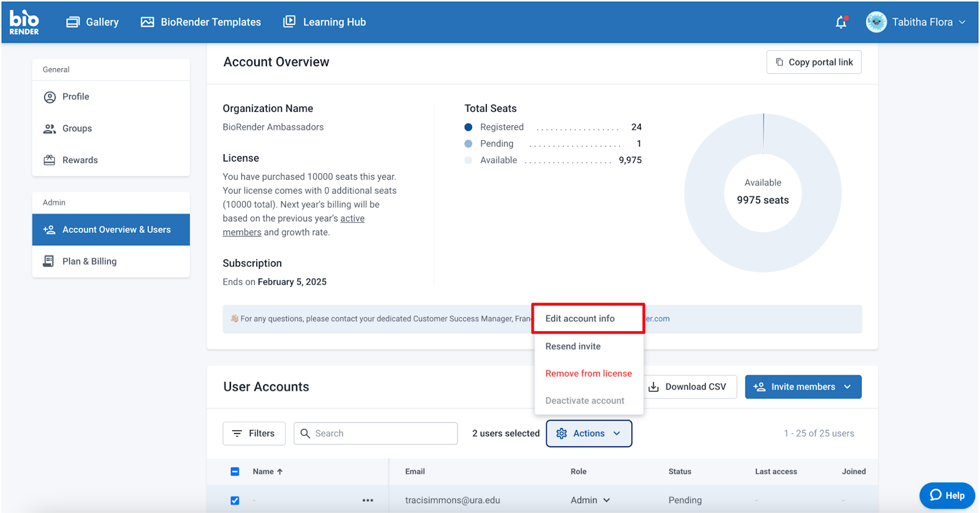980x513 pixels.
Task: Click the BioRender Ambassadors organization name
Action: pos(273,127)
